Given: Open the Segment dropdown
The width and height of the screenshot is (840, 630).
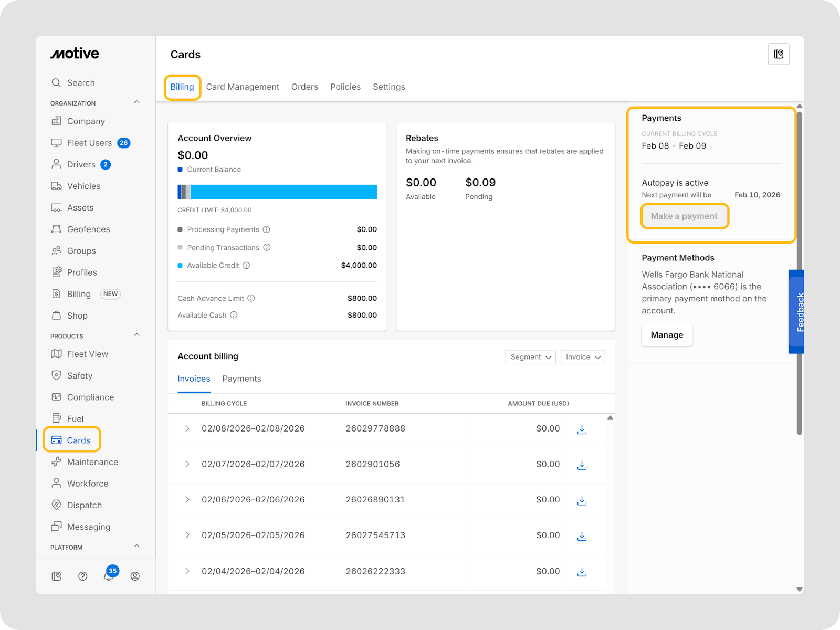Looking at the screenshot, I should pyautogui.click(x=530, y=357).
